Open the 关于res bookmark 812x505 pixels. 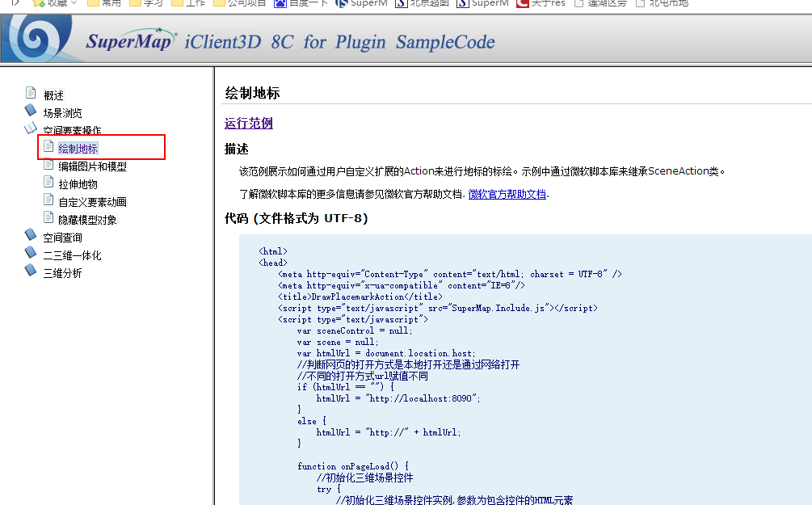[x=541, y=3]
